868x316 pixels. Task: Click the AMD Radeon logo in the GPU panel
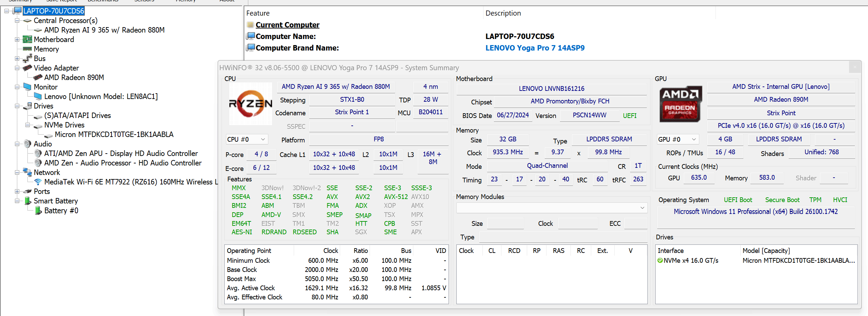(680, 104)
